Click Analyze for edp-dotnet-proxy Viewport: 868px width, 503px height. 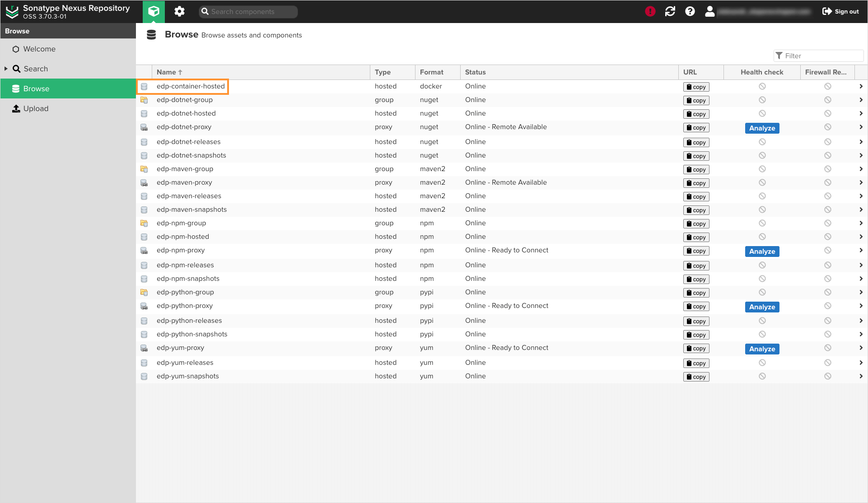(x=762, y=128)
